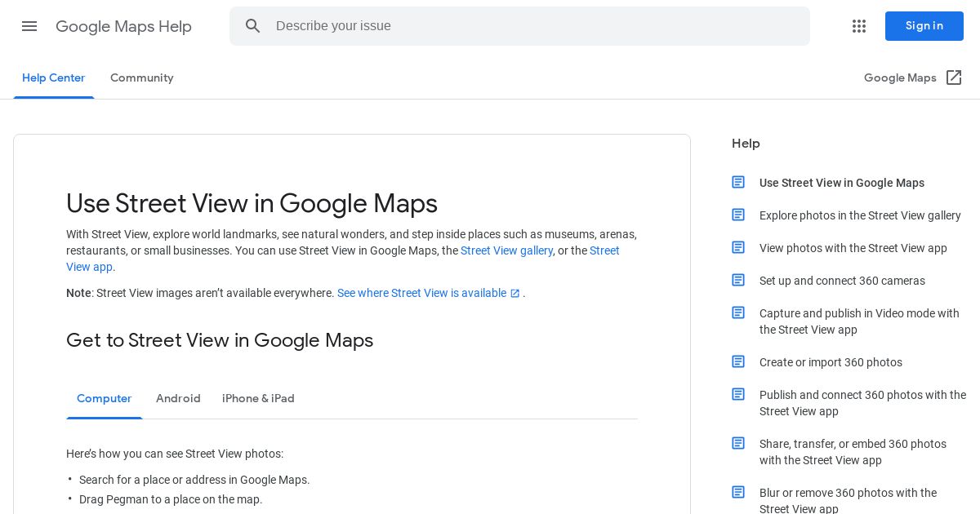Open View photos with the Street View app article

click(853, 248)
